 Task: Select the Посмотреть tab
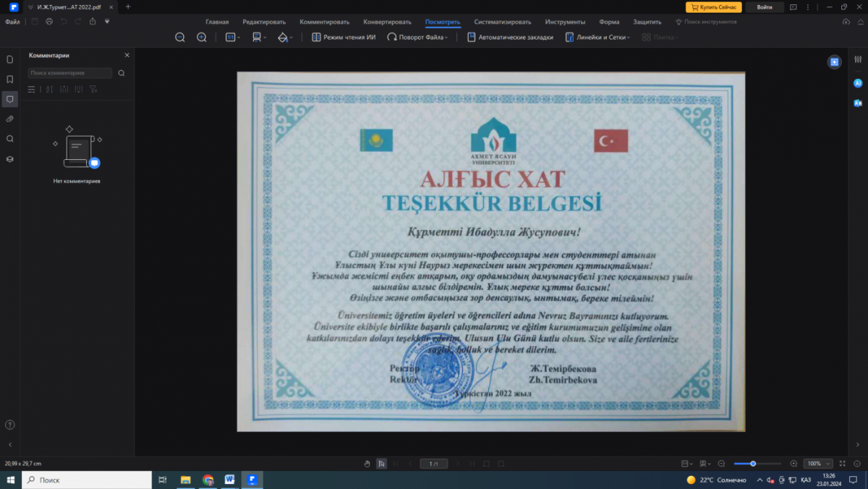tap(443, 22)
